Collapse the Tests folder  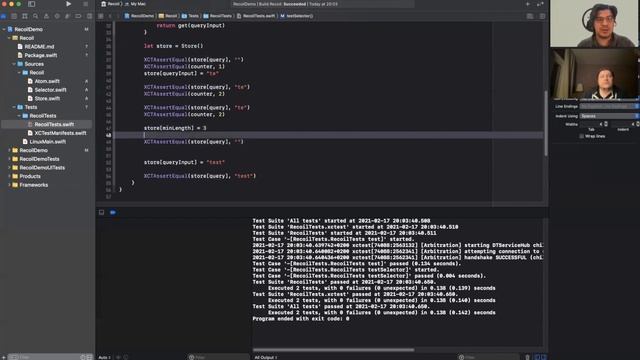(x=14, y=107)
